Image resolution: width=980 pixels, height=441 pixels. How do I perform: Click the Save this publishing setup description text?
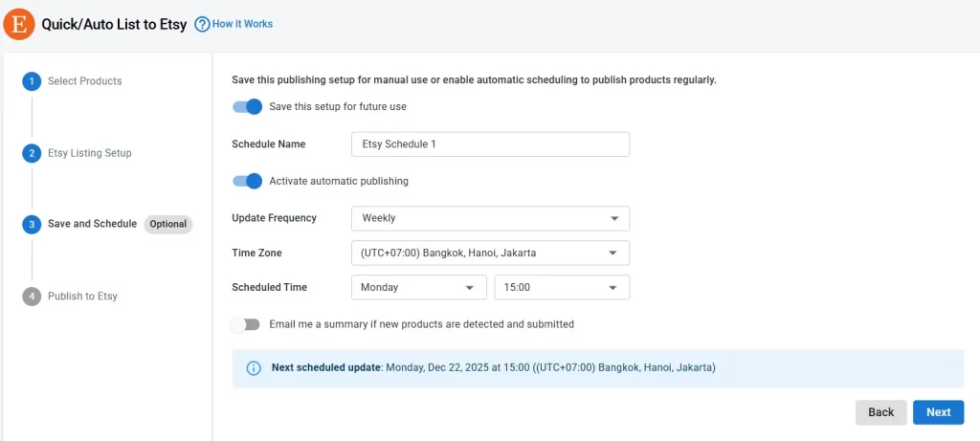point(475,80)
